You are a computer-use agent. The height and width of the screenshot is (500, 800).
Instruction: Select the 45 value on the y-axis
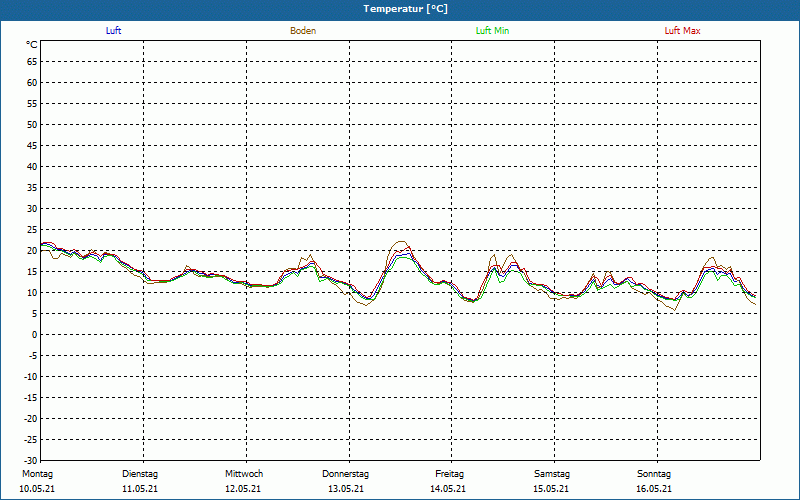[32, 145]
